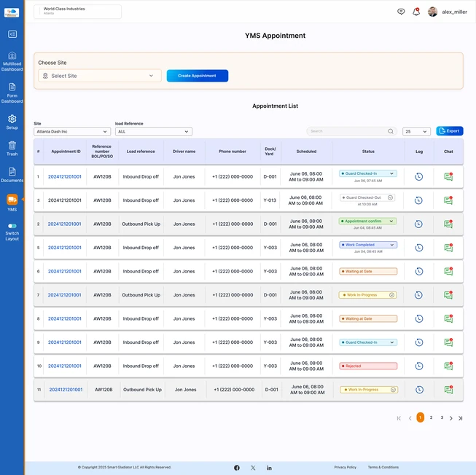
Task: View log history for row 6
Action: 419,271
